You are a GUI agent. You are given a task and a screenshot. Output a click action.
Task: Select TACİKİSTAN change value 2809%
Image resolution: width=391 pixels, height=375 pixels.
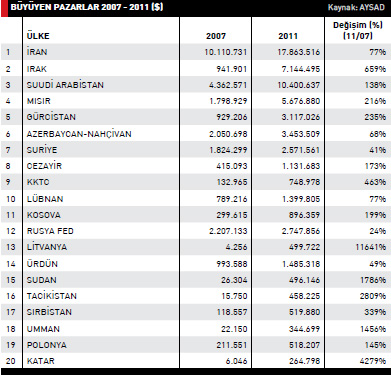373,296
